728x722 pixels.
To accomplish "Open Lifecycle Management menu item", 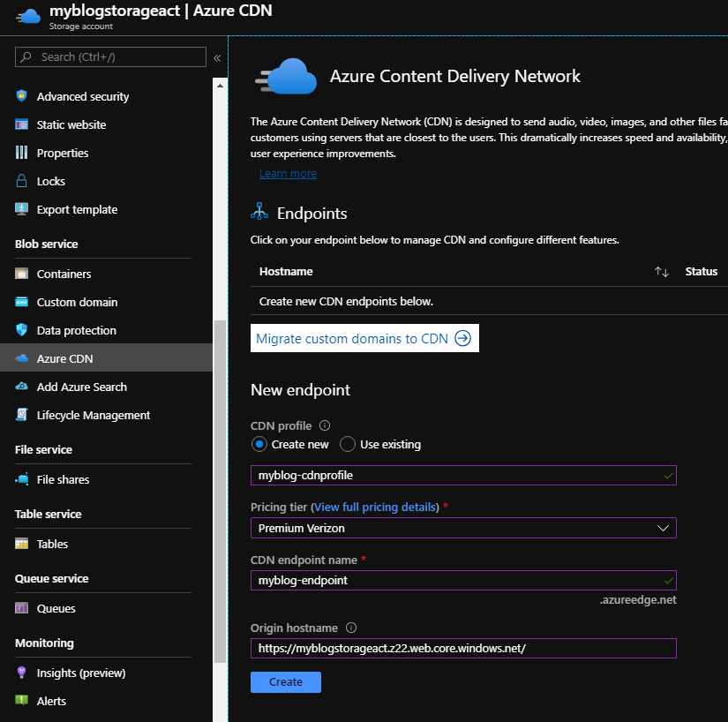I will 94,415.
